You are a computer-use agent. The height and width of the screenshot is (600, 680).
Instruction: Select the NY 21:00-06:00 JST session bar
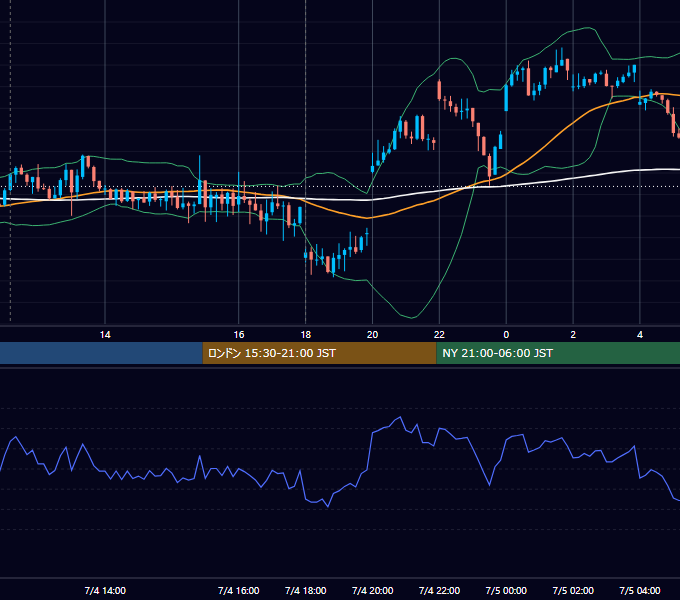click(x=558, y=353)
